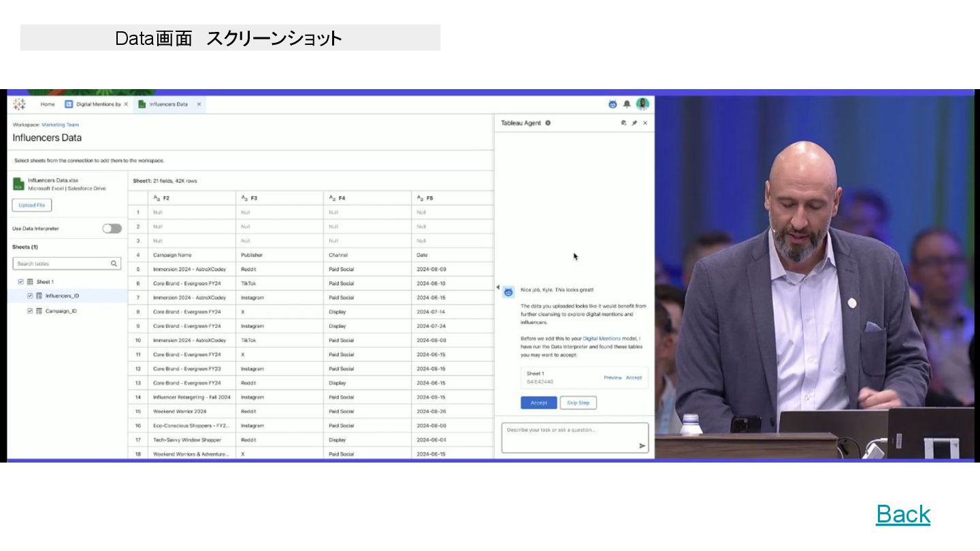
Task: Uncheck the Campaign_ID checkbox
Action: pyautogui.click(x=30, y=311)
